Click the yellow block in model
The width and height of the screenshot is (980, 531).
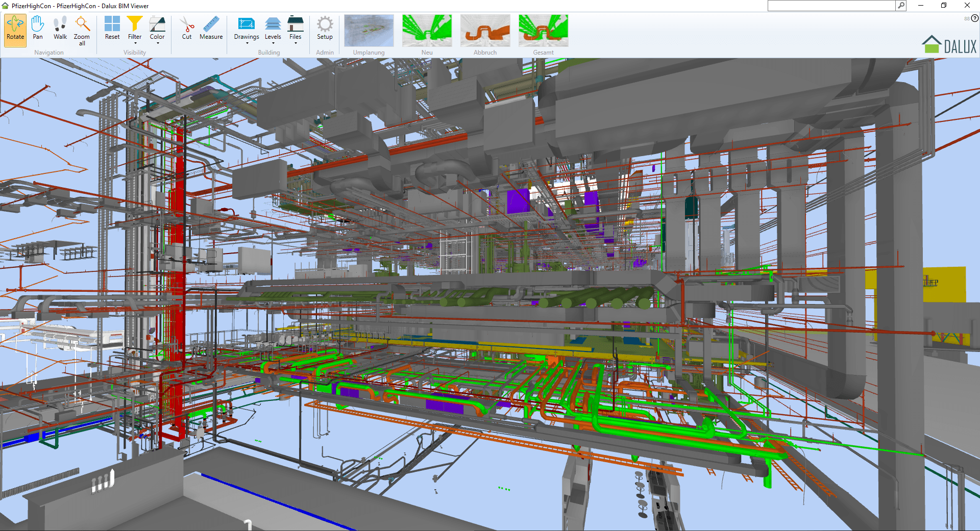pos(944,284)
